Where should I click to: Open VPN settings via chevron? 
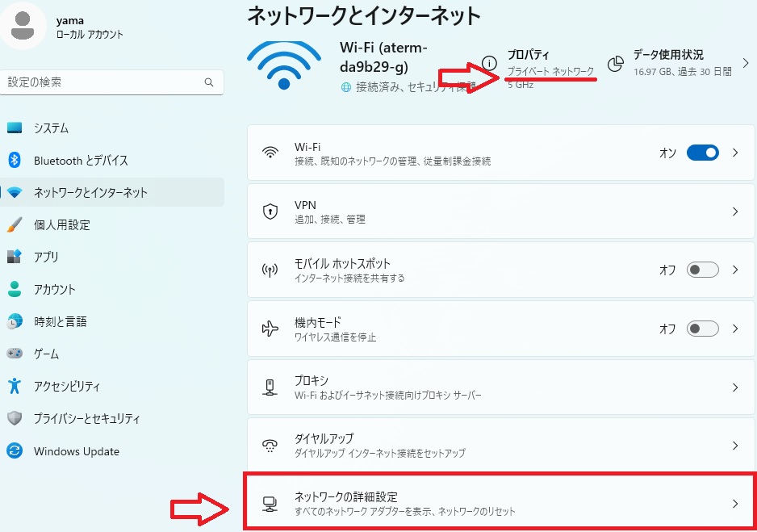coord(735,212)
